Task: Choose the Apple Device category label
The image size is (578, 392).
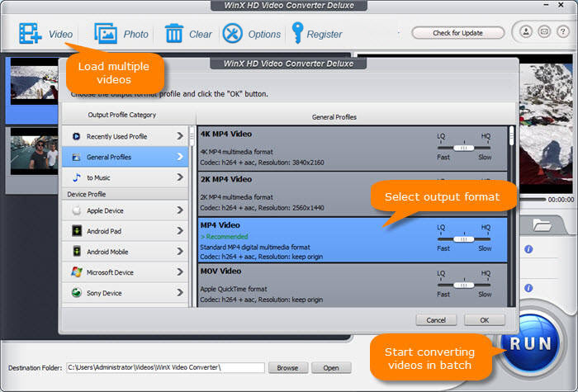Action: (105, 210)
